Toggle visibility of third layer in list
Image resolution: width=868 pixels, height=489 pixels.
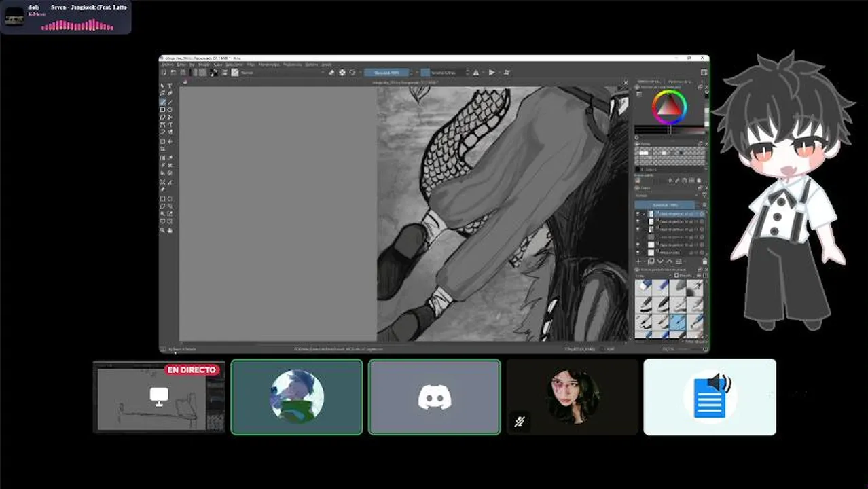[x=638, y=229]
